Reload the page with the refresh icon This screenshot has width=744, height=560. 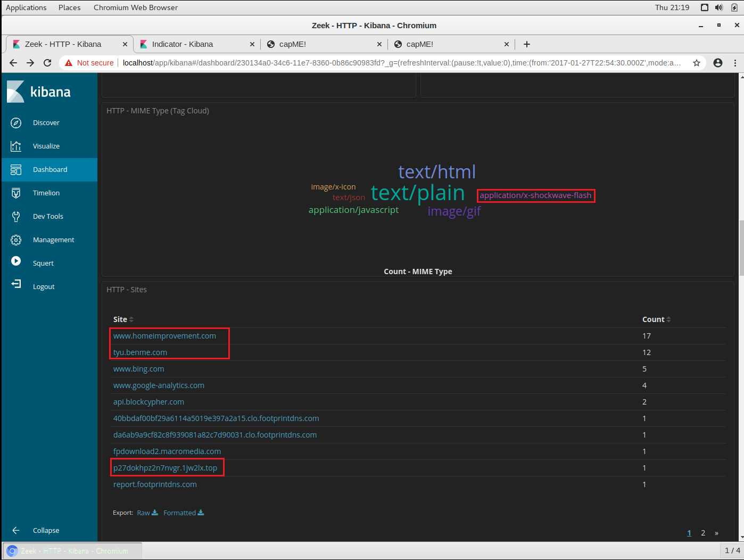coord(47,63)
